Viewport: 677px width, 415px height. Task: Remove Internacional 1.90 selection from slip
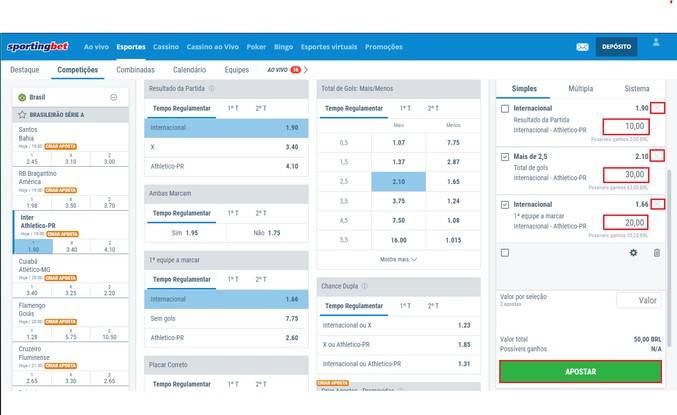(658, 108)
